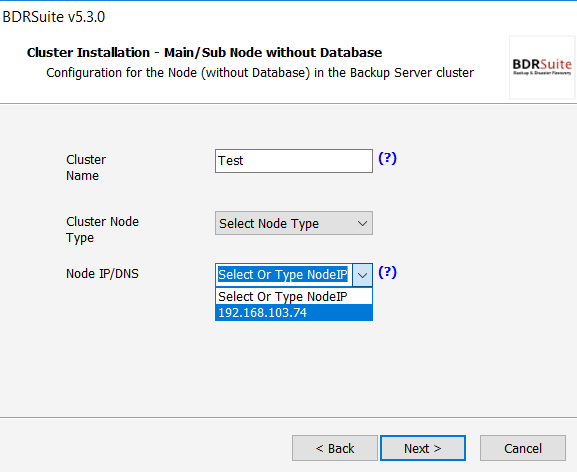Focus the highlighted Node IP/DNS text box

coord(283,275)
